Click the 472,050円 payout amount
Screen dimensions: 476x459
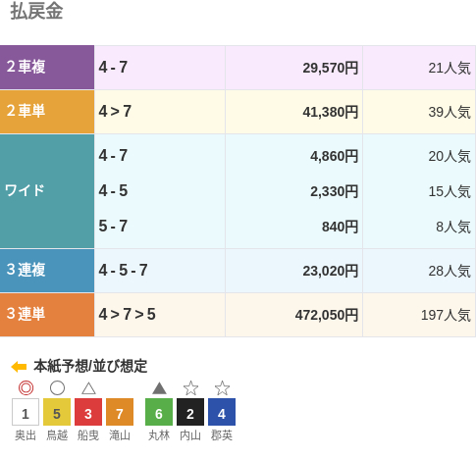tap(327, 315)
